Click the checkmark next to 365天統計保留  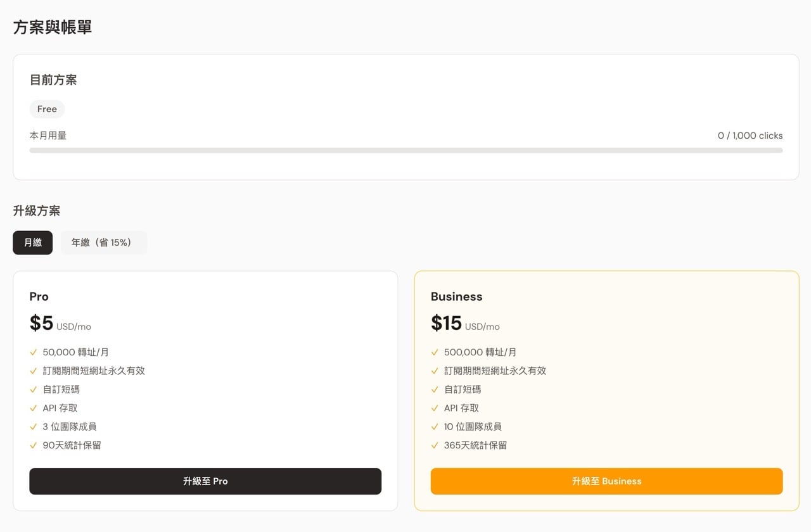pyautogui.click(x=435, y=446)
